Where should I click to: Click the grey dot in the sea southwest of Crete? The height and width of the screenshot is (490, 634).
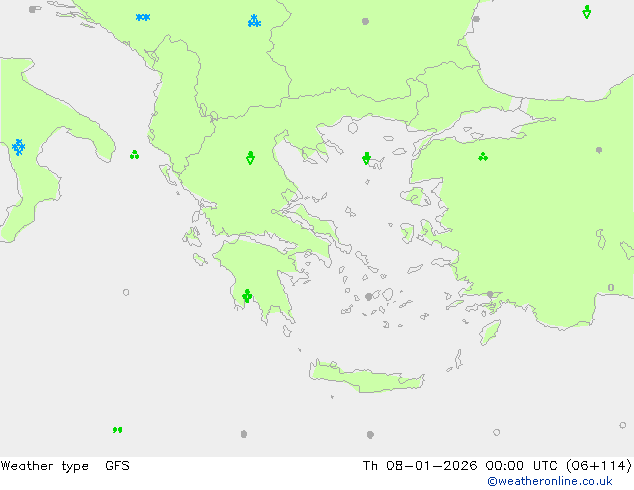coord(244,434)
